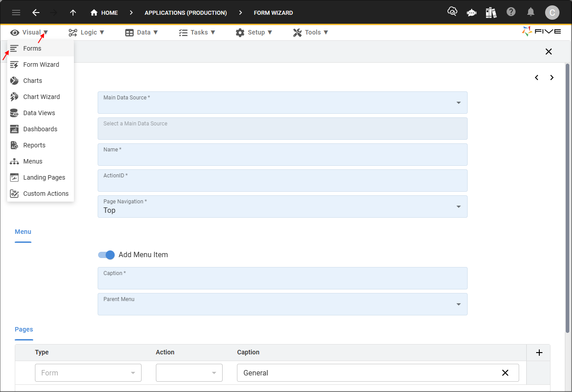
Task: Select Charts menu entry
Action: point(40,81)
